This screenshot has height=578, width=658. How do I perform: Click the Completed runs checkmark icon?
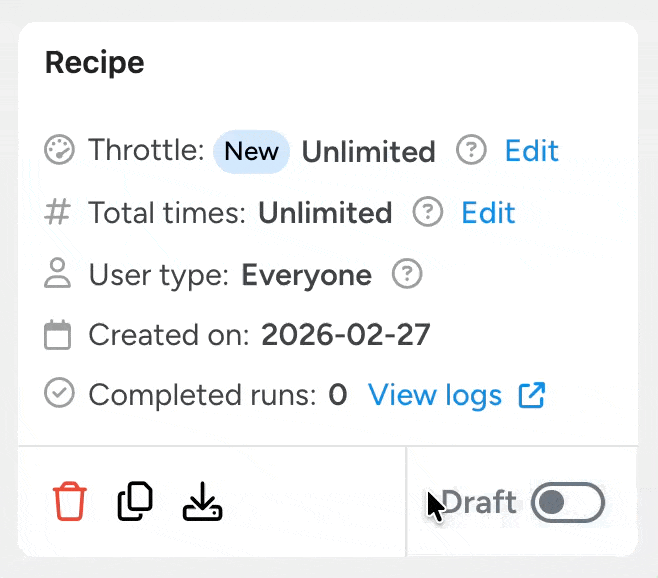tap(60, 395)
